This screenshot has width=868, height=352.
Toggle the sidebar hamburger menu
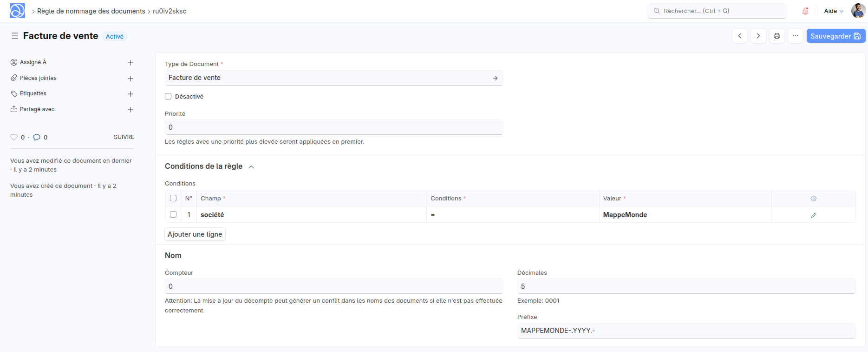pos(15,36)
